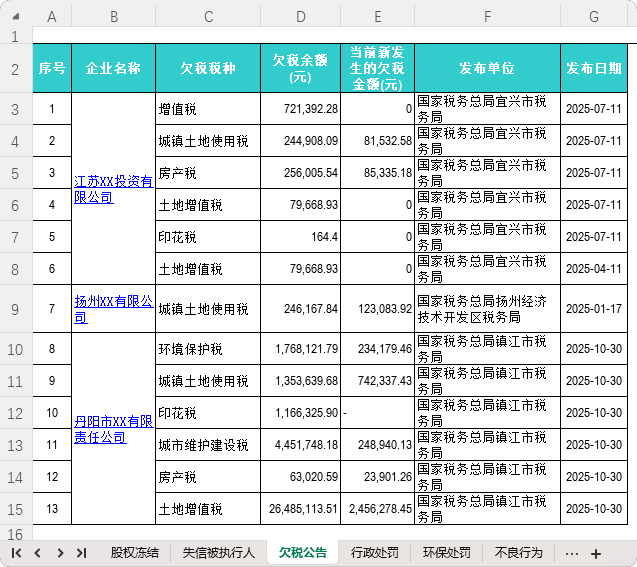The width and height of the screenshot is (637, 567).
Task: Select the 2025-01-17 date cell
Action: click(594, 309)
